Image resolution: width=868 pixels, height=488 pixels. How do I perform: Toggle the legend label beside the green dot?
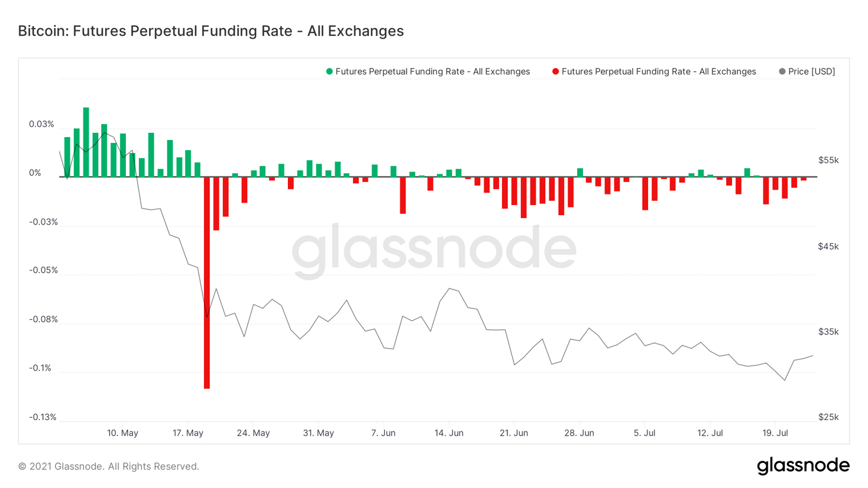click(432, 72)
